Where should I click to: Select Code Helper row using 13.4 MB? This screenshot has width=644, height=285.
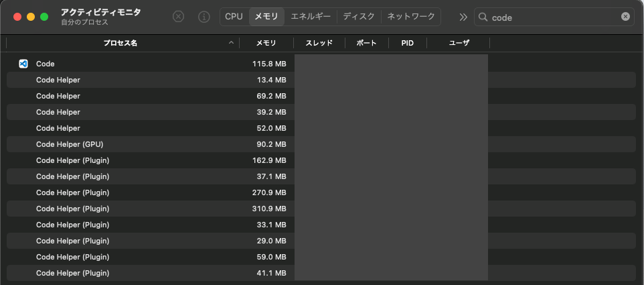[321, 80]
